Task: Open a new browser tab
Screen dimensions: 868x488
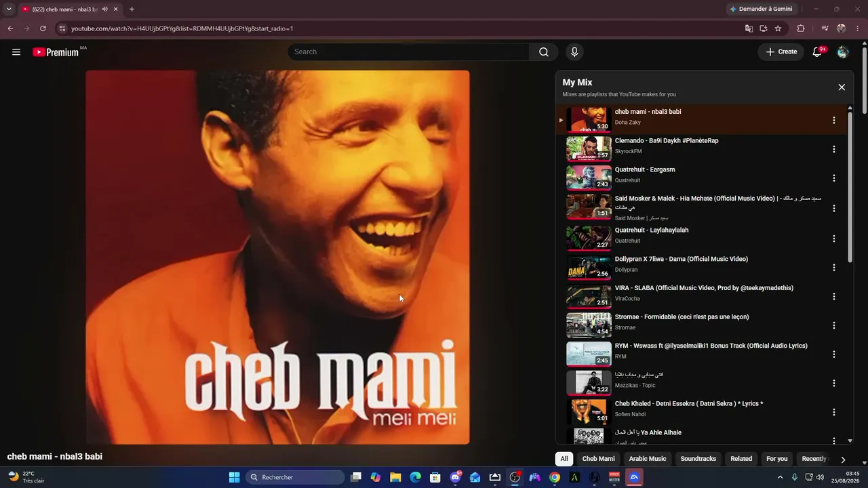Action: point(132,9)
